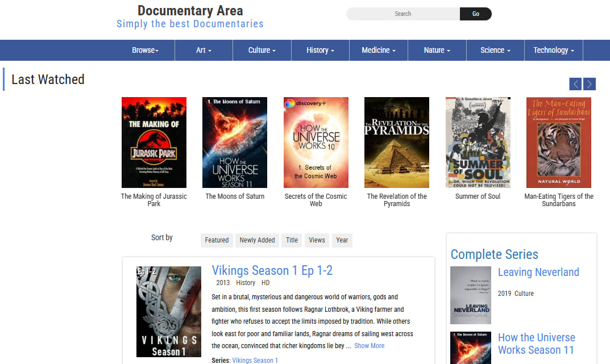Sort documentaries by Year
The height and width of the screenshot is (364, 610).
(x=342, y=240)
